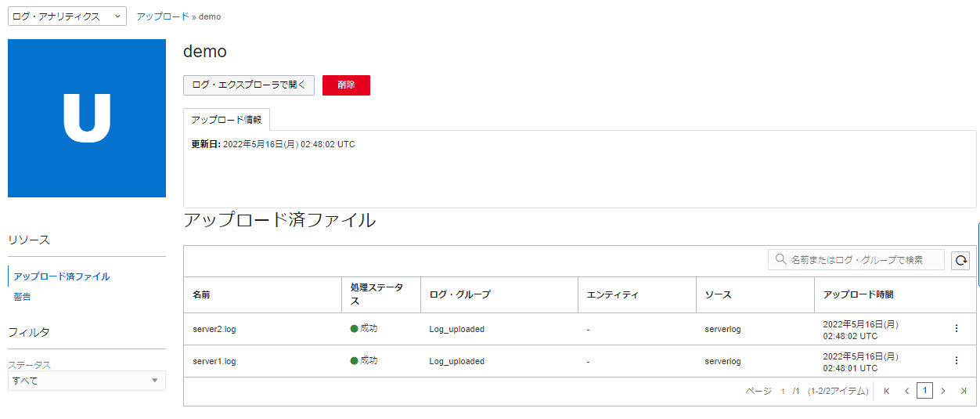
Task: Go to previous page of results
Action: pos(906,391)
